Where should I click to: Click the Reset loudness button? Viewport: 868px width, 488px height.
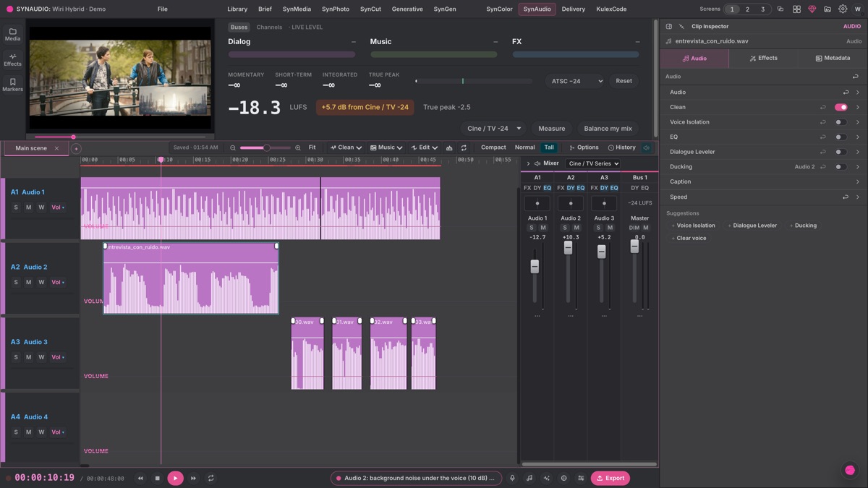coord(624,81)
